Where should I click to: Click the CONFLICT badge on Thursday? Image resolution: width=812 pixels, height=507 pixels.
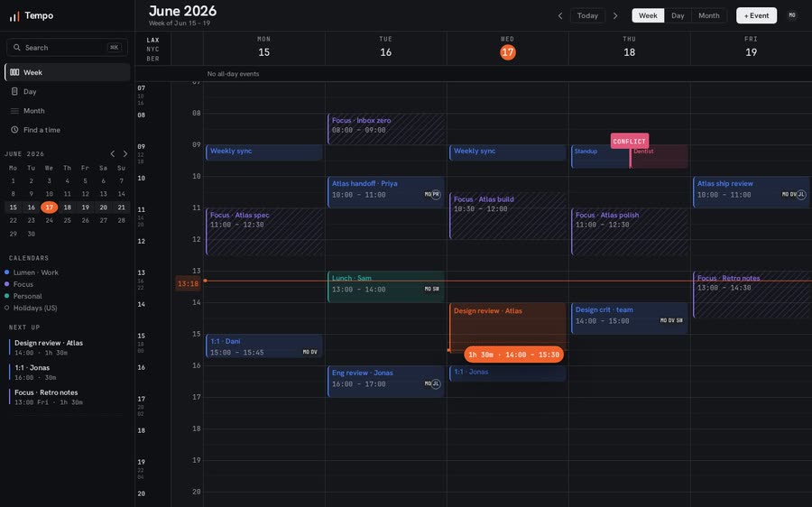click(629, 141)
